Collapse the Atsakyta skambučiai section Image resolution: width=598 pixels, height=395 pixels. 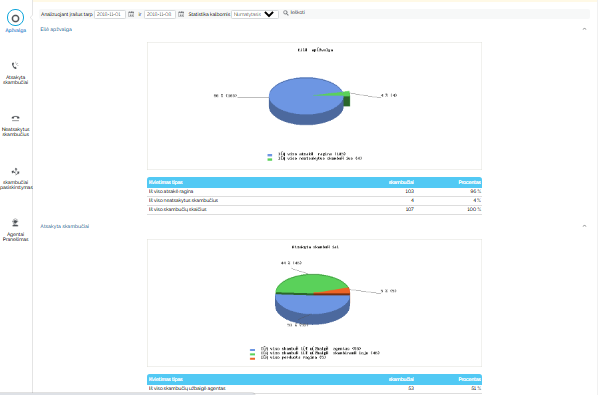[584, 226]
